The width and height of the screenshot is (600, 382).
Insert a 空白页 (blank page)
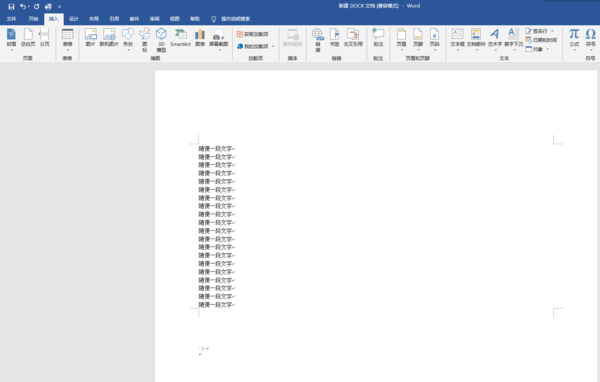(x=28, y=38)
